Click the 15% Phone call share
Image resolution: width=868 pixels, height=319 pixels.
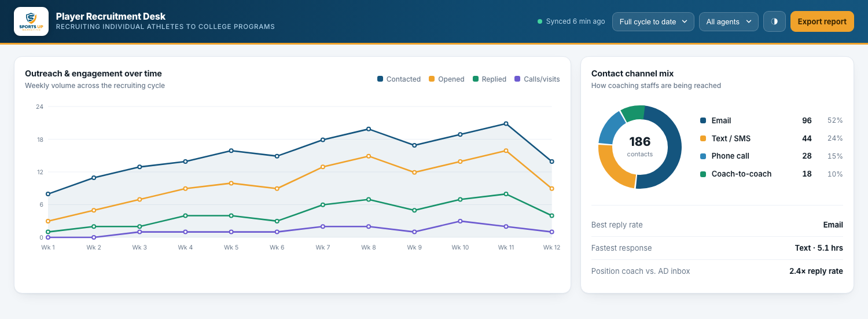[x=835, y=156]
